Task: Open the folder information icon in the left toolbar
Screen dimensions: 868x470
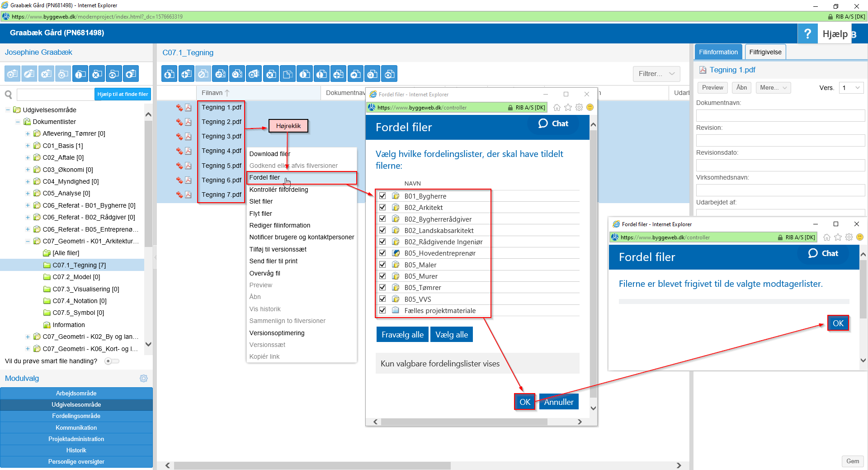Action: tap(80, 73)
